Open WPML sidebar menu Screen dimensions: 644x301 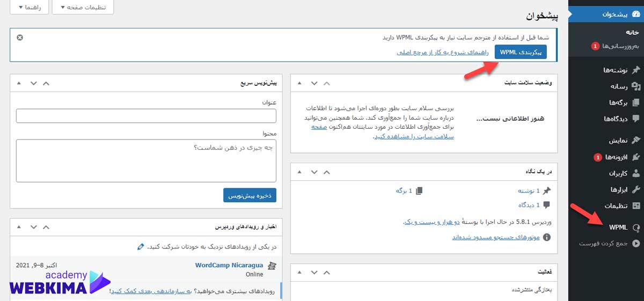pos(618,227)
